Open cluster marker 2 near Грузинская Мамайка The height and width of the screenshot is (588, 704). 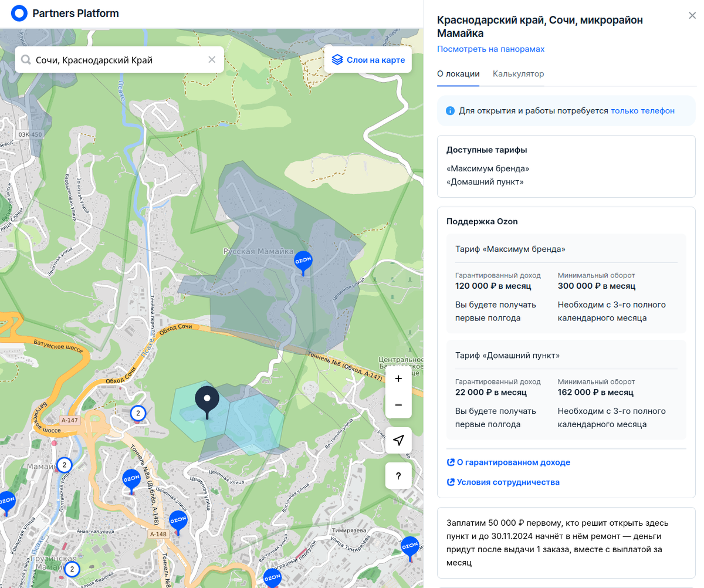(x=72, y=569)
